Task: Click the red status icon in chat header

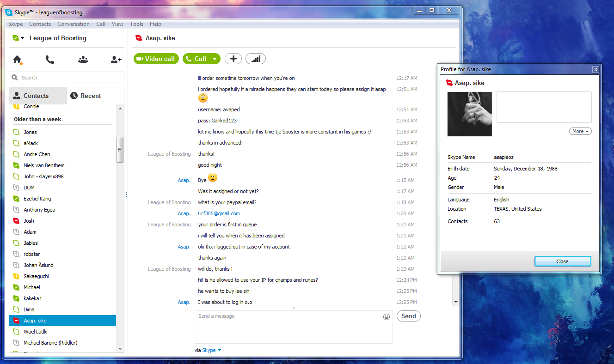Action: tap(138, 38)
